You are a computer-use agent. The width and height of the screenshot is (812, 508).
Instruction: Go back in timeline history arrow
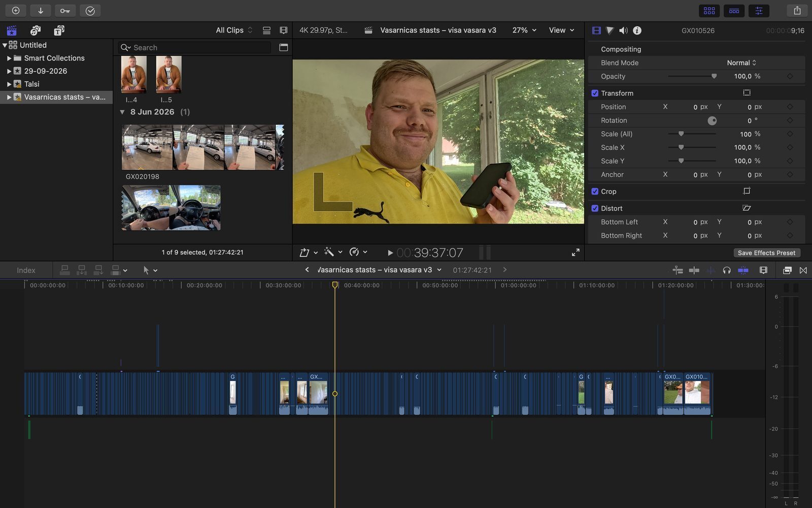tap(307, 270)
